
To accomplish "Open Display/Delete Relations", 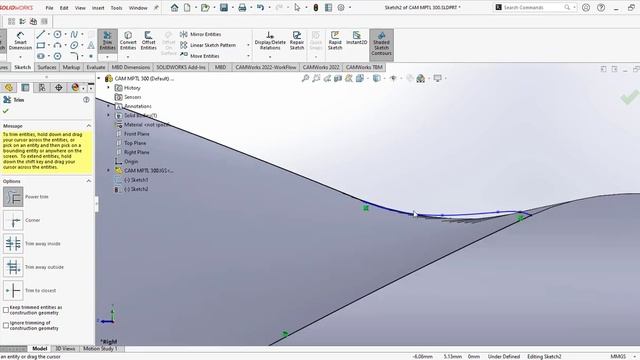I will pos(270,40).
